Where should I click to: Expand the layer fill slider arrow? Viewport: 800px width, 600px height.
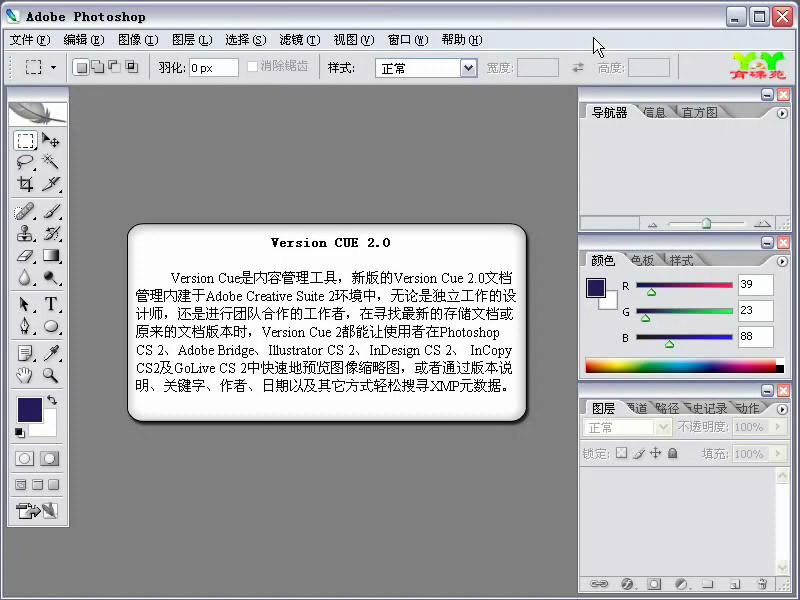tap(778, 453)
